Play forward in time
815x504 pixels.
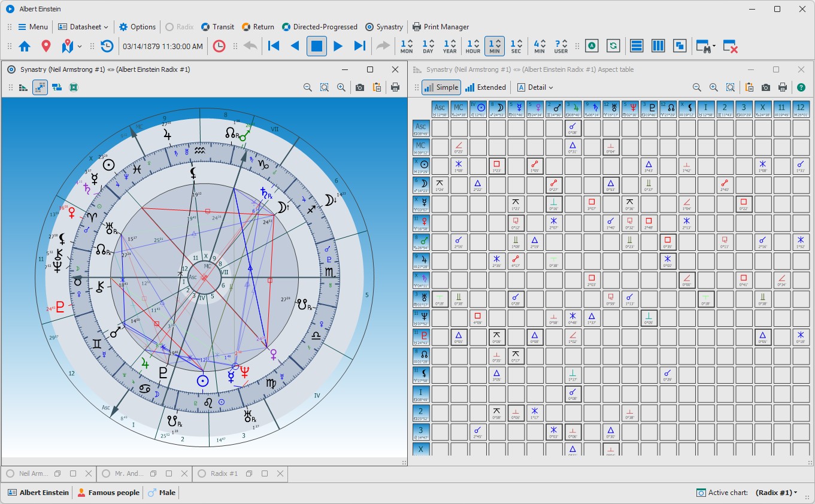[x=338, y=46]
